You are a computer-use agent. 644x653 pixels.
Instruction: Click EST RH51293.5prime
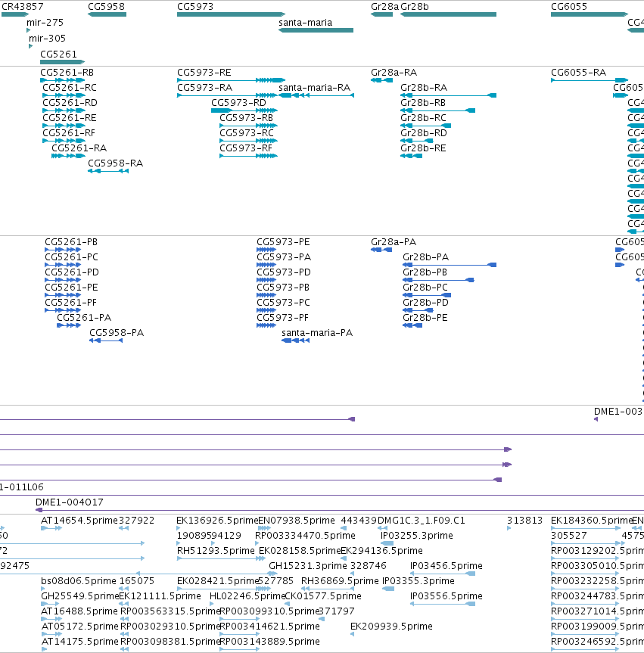coord(216,551)
